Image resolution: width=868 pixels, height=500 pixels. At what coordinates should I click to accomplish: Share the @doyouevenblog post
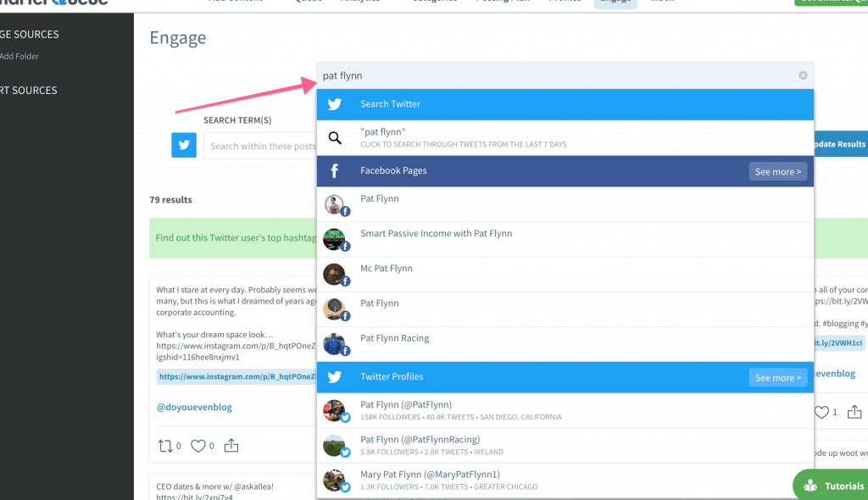click(231, 445)
